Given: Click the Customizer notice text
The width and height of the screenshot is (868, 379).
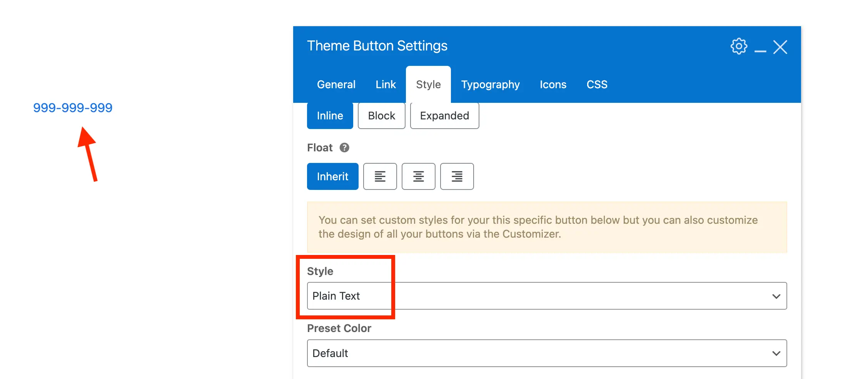Looking at the screenshot, I should click(x=538, y=227).
